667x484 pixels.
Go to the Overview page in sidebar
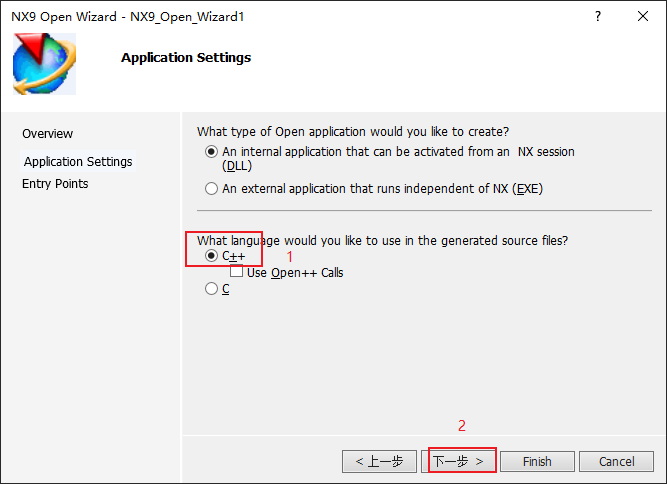coord(47,134)
